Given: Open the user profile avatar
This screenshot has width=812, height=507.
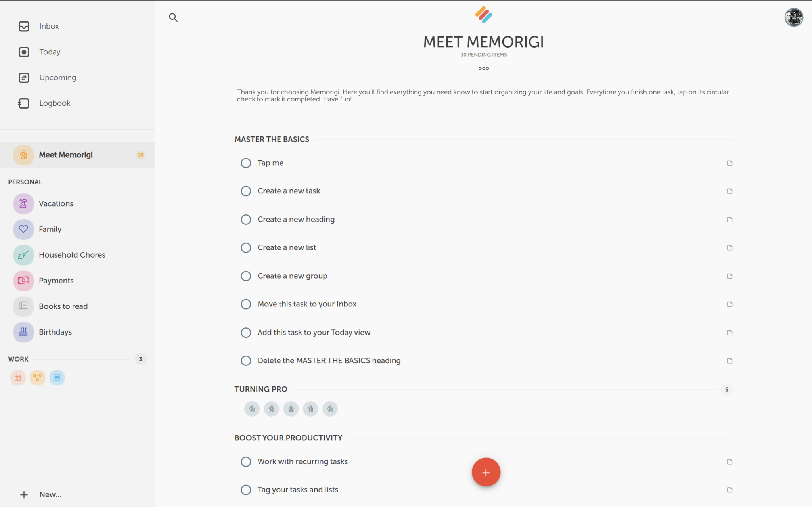Looking at the screenshot, I should [793, 17].
